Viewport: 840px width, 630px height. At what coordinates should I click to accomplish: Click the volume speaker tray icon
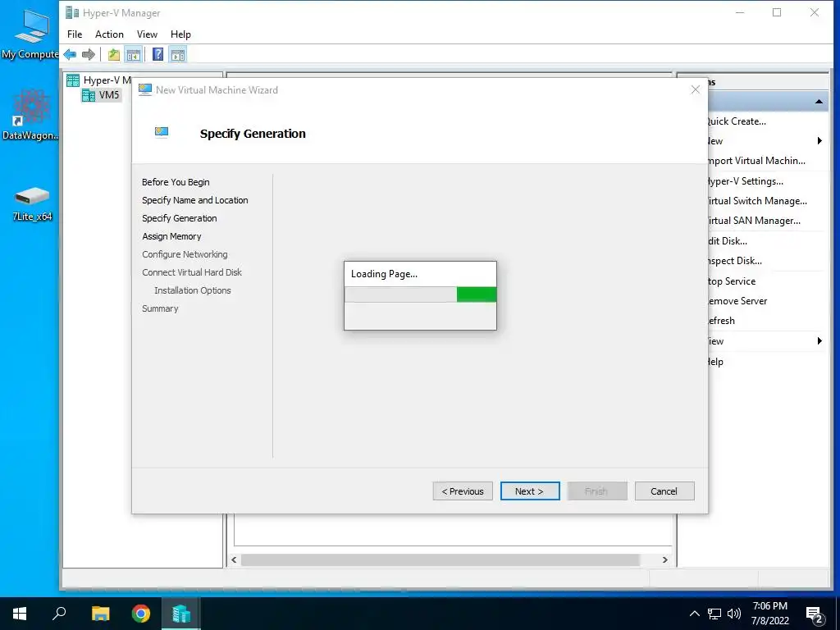[734, 614]
